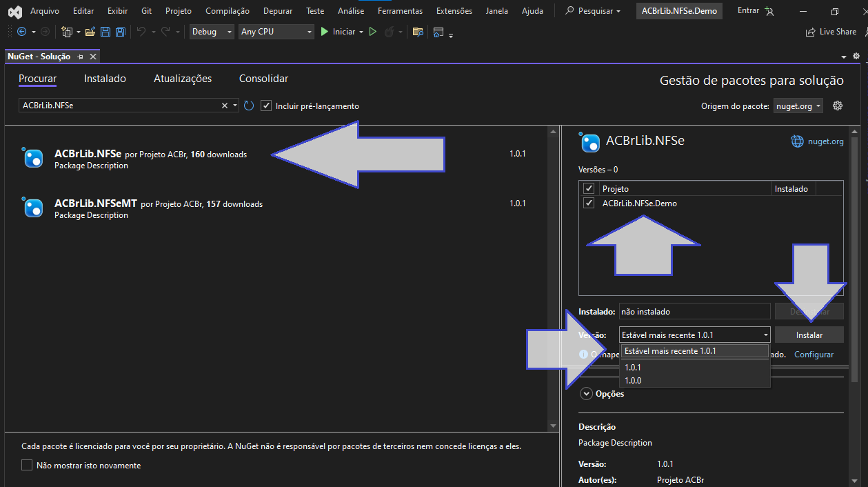Uncheck the ACBrLib.NFSe.Demo project checkbox
This screenshot has width=868, height=487.
[589, 203]
